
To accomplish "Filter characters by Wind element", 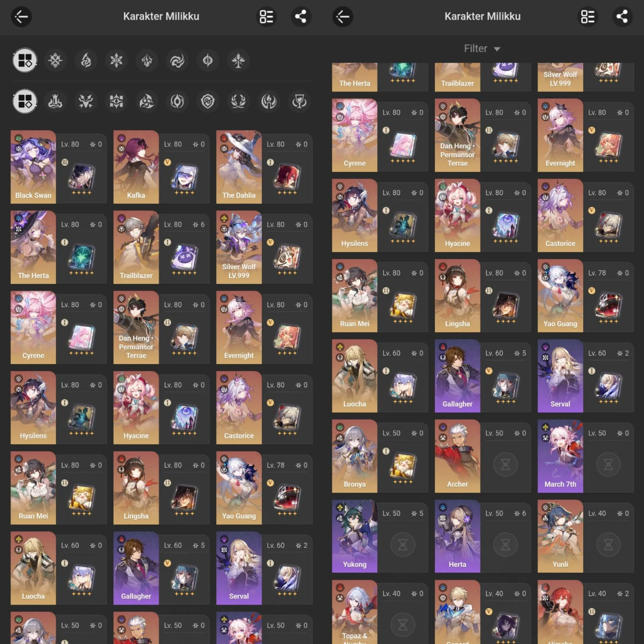I will 177,60.
